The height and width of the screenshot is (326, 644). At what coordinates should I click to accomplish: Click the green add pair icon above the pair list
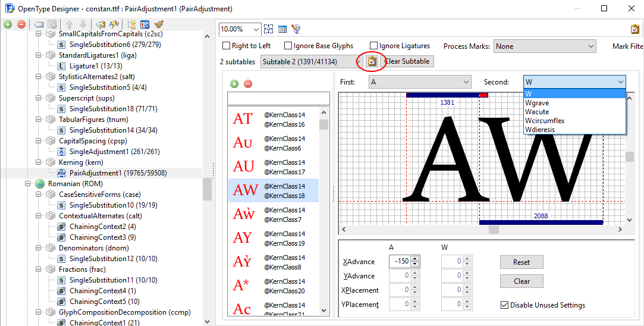pos(234,84)
